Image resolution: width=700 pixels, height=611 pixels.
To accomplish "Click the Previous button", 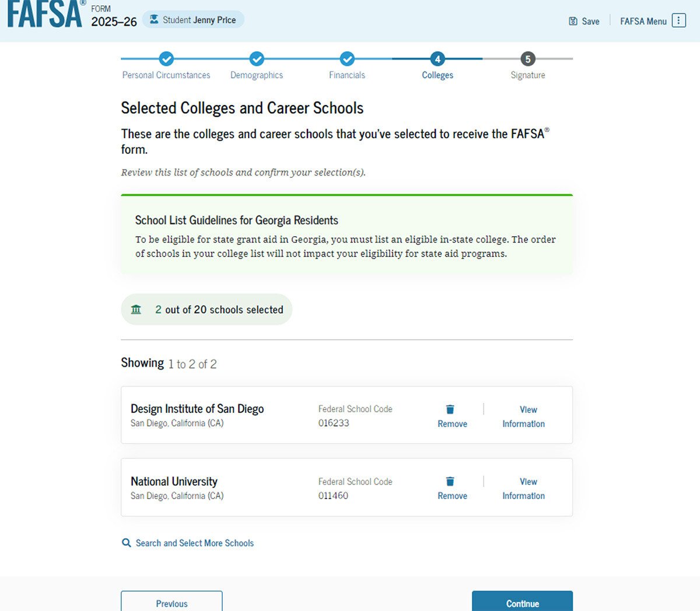I will (171, 602).
